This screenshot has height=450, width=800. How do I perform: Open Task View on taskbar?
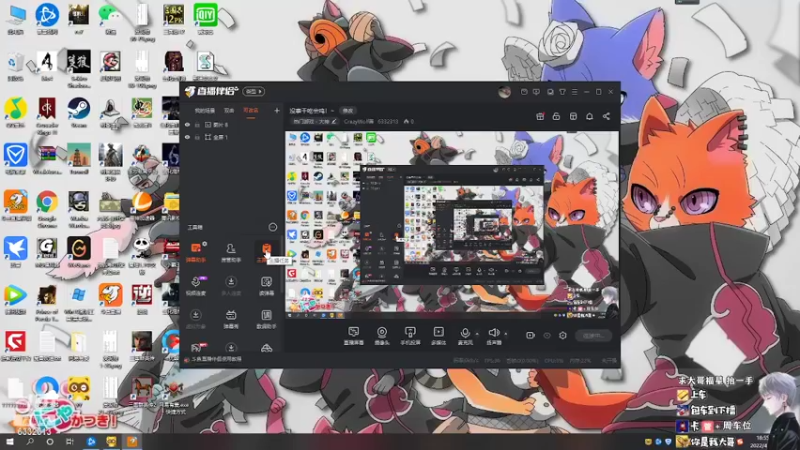(70, 441)
